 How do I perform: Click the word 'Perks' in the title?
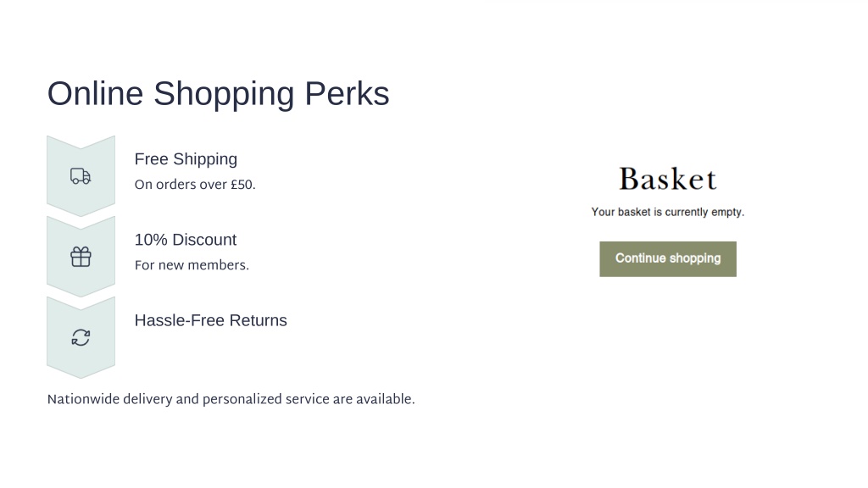click(347, 93)
